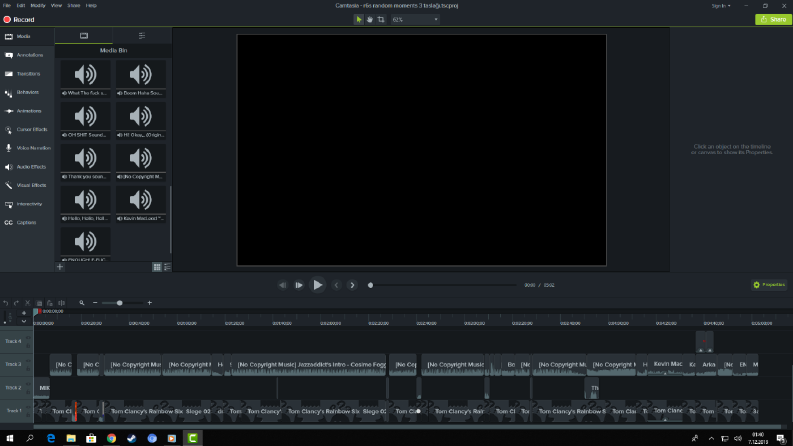793x446 pixels.
Task: Switch to the Library tab
Action: tap(142, 35)
